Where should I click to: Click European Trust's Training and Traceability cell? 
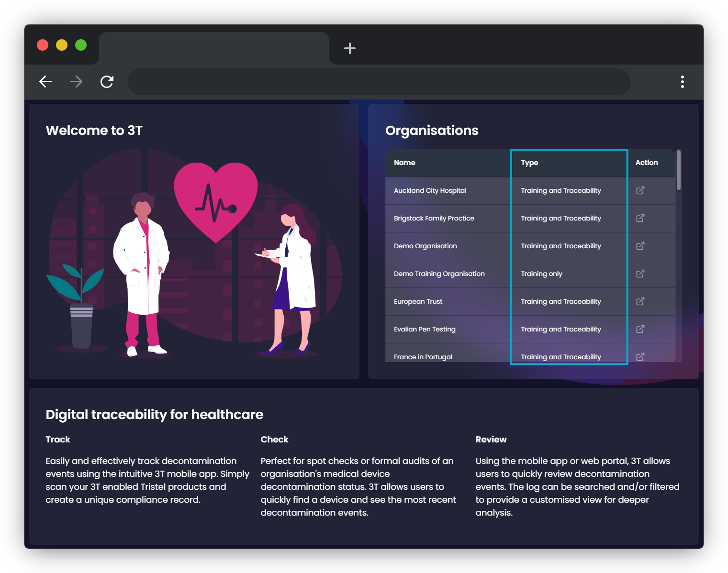(x=569, y=301)
